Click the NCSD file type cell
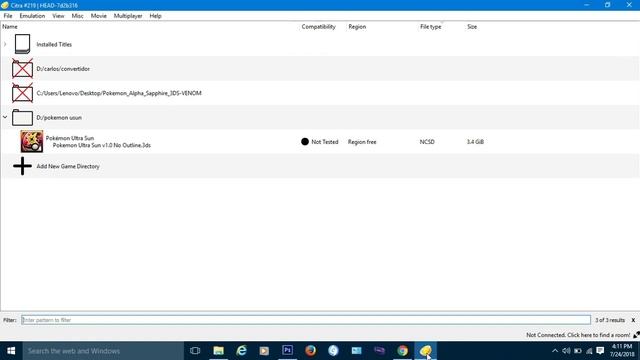The width and height of the screenshot is (640, 360). (x=427, y=142)
